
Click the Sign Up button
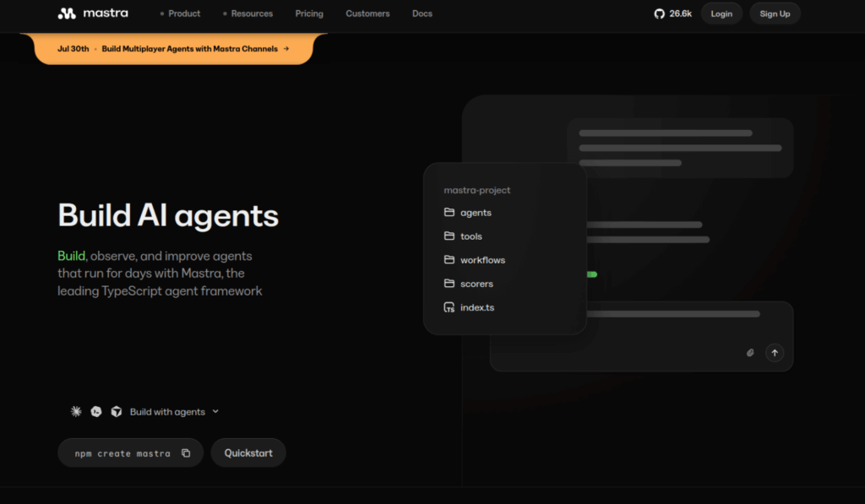point(775,14)
